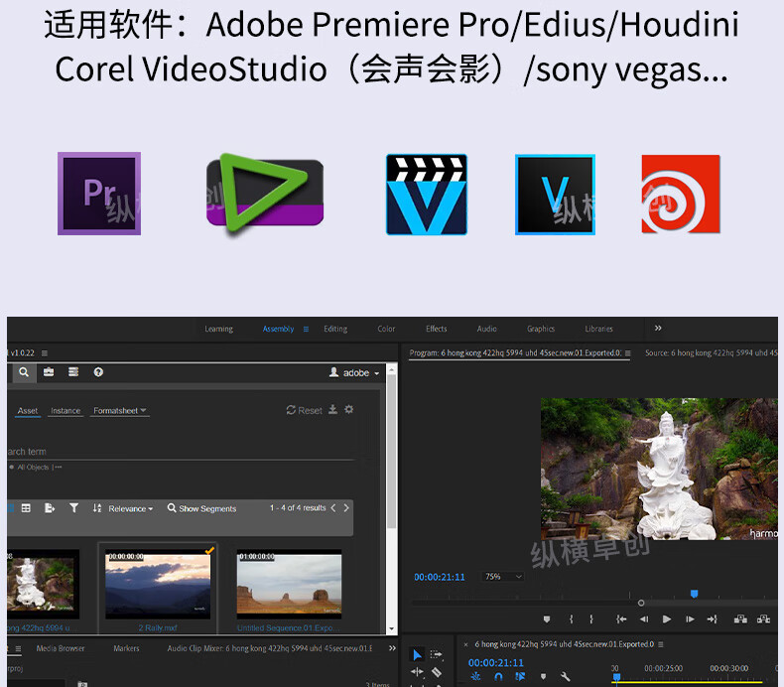
Task: Click the search magnifier icon in the panel toolbar
Action: coord(24,372)
